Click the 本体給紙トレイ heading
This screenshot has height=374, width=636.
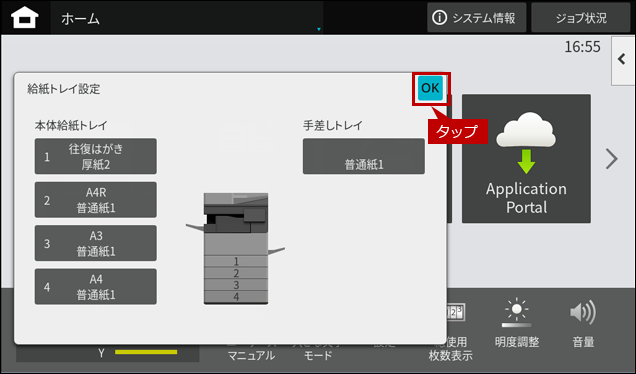click(x=71, y=125)
